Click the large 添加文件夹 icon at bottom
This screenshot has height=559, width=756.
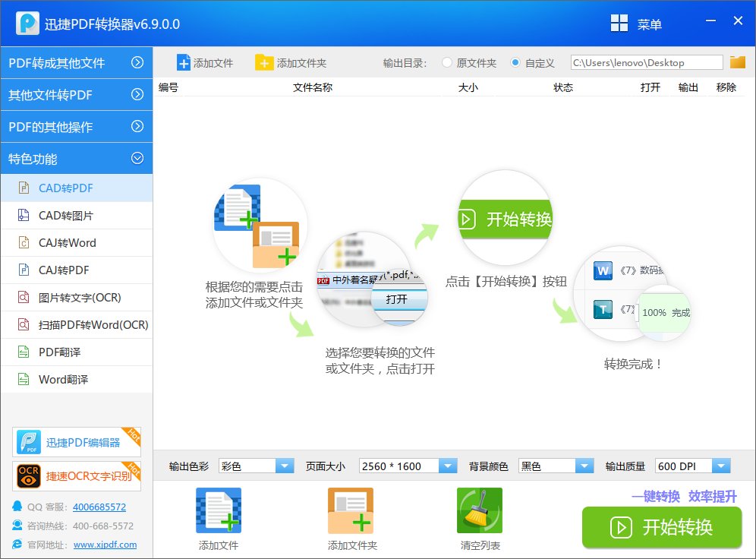pyautogui.click(x=351, y=510)
